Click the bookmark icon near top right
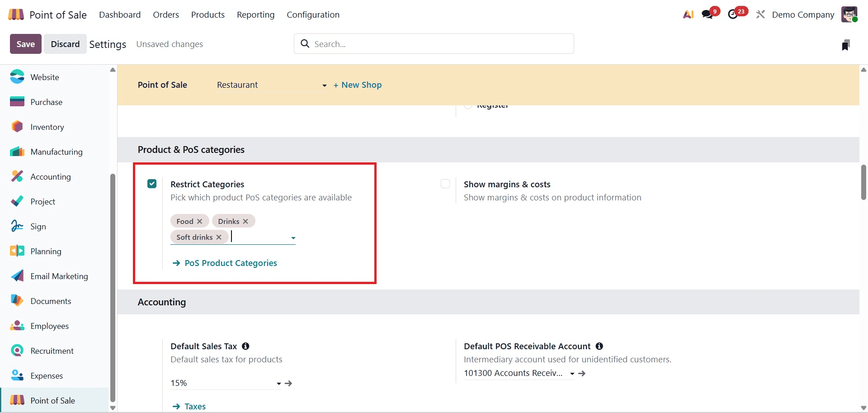The width and height of the screenshot is (868, 413). (846, 44)
